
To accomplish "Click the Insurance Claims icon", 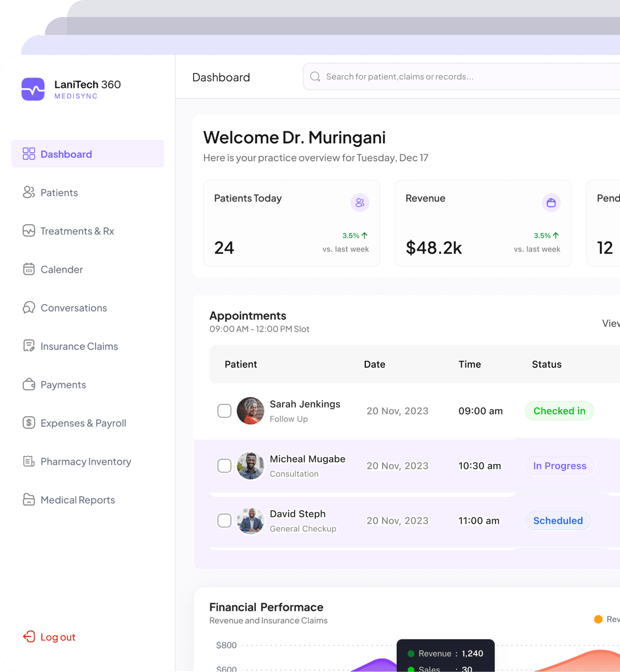I will 29,346.
